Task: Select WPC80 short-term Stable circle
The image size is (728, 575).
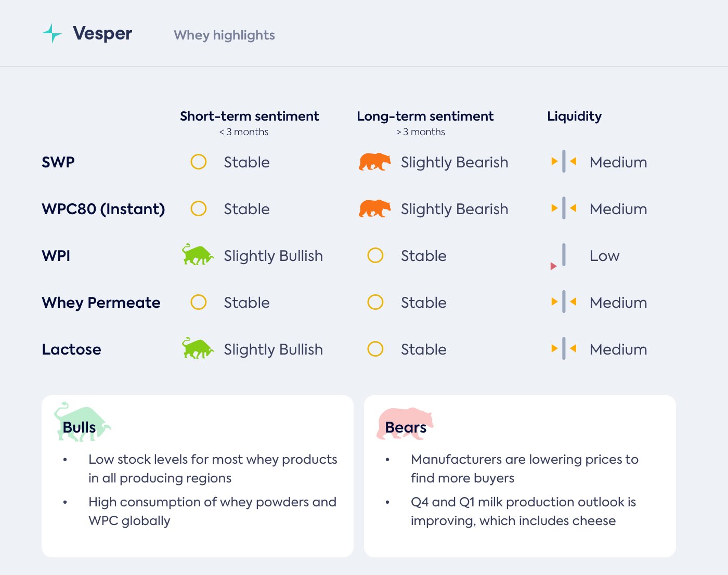Action: click(199, 209)
